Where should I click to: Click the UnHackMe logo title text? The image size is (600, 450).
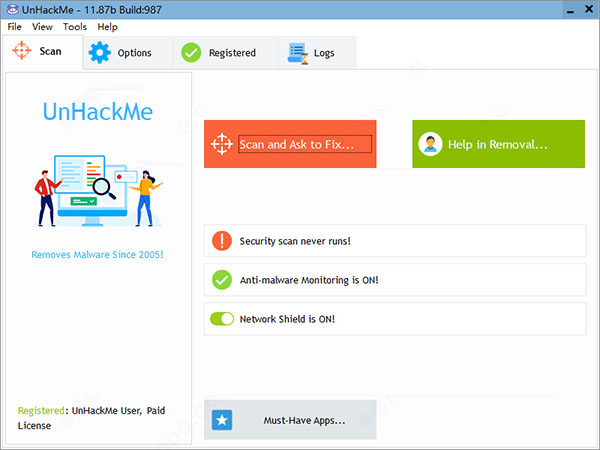pos(98,112)
